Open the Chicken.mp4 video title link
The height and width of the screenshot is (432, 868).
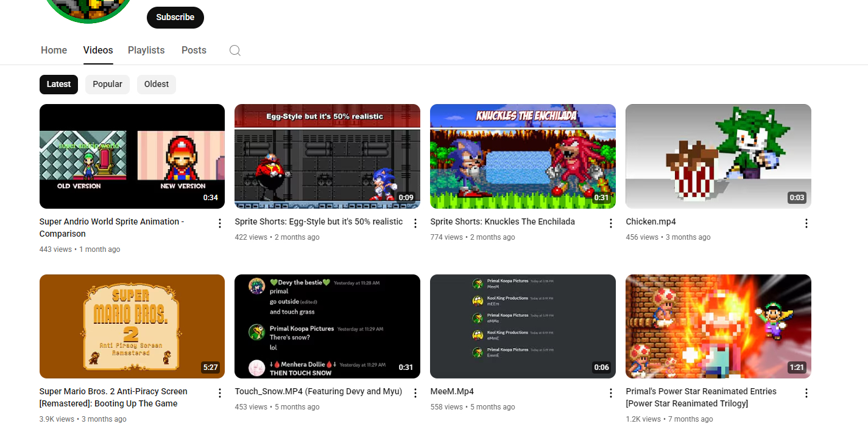[651, 222]
